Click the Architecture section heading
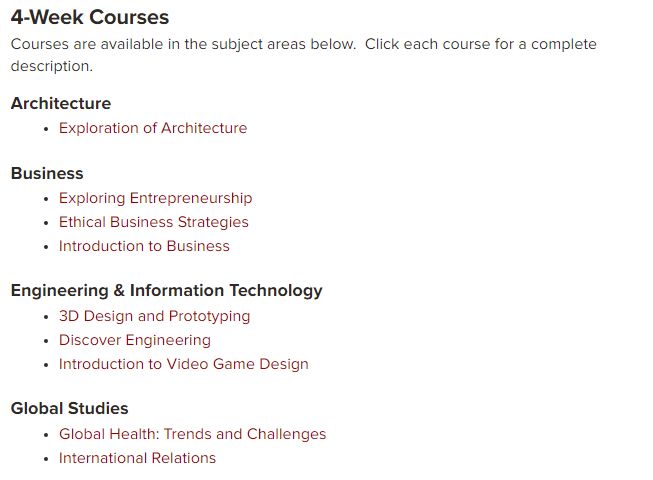This screenshot has height=480, width=653. tap(61, 104)
